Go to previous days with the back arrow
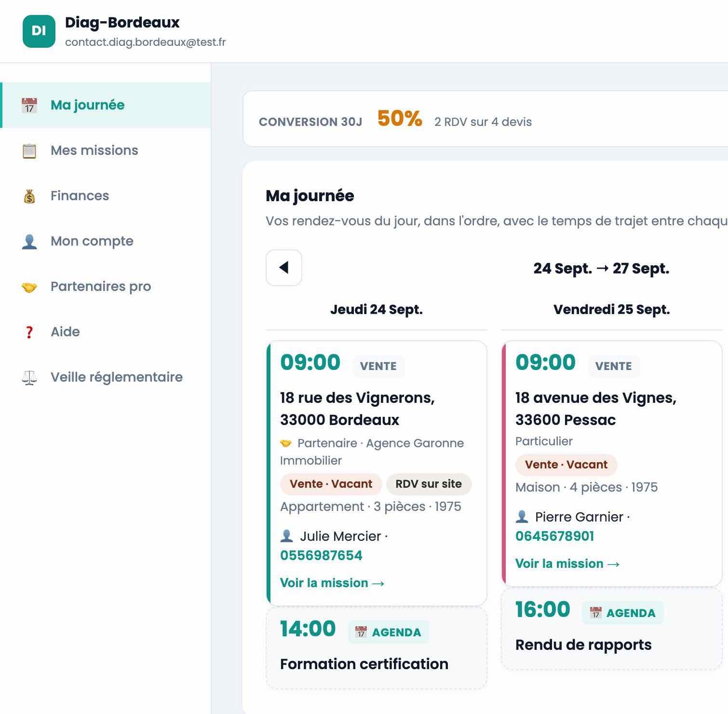The height and width of the screenshot is (714, 728). (284, 268)
